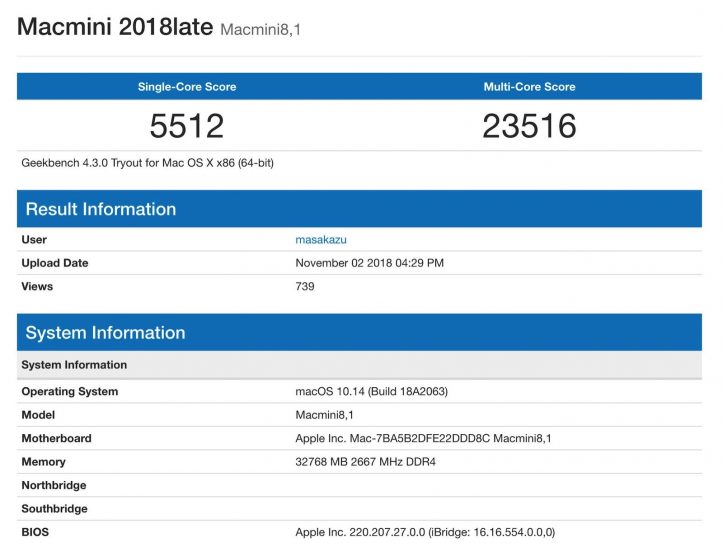Click the Motherboard identifier value

423,438
